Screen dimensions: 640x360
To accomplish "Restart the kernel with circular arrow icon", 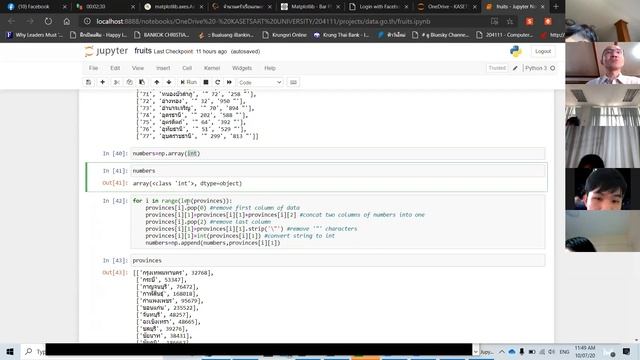I will (x=218, y=82).
